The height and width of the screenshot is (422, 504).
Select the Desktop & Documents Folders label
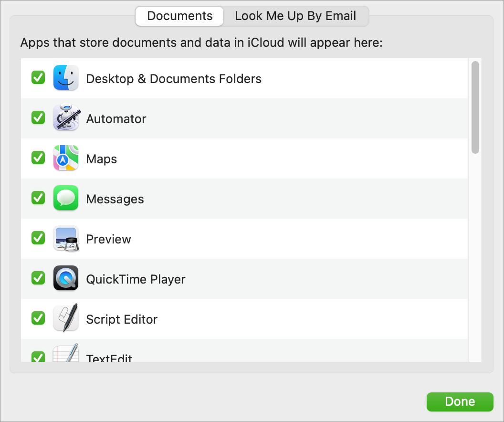(x=174, y=79)
